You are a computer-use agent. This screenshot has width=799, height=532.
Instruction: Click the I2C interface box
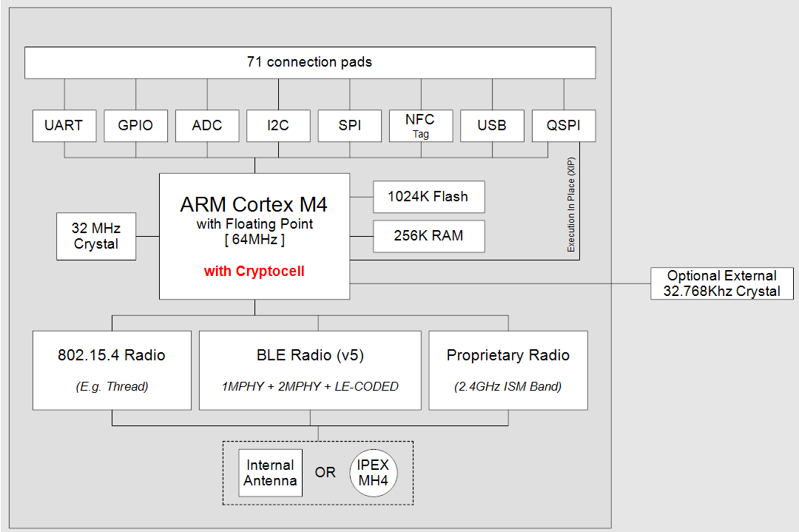pyautogui.click(x=278, y=126)
